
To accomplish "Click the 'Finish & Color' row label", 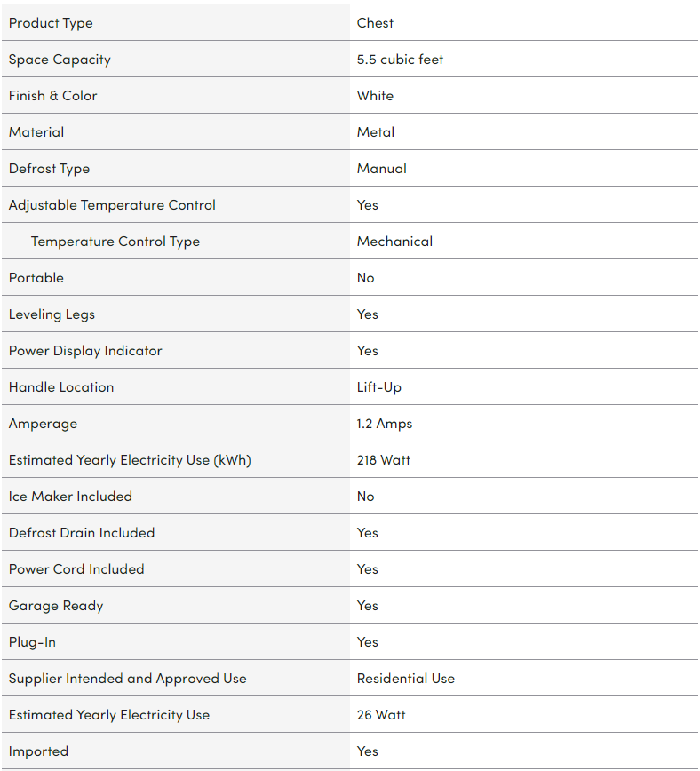I will point(52,96).
